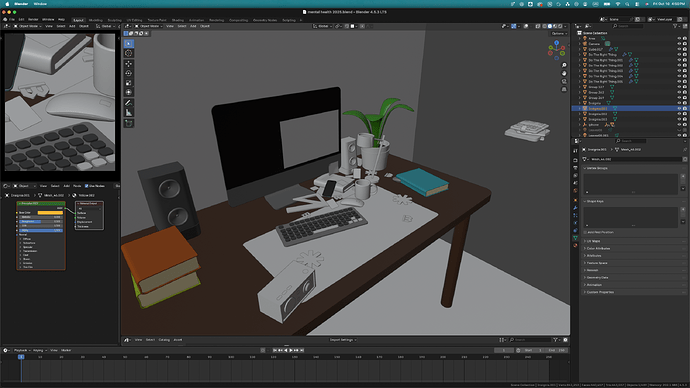Toggle visibility of Do The Right Thing
This screenshot has height=388, width=690.
tap(679, 55)
